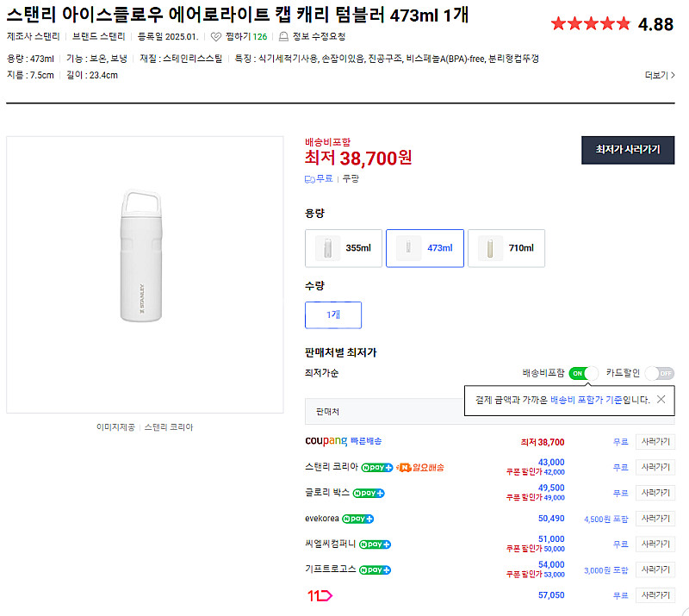Click the Coupang logo in the seller list
689x616 pixels.
coord(326,441)
